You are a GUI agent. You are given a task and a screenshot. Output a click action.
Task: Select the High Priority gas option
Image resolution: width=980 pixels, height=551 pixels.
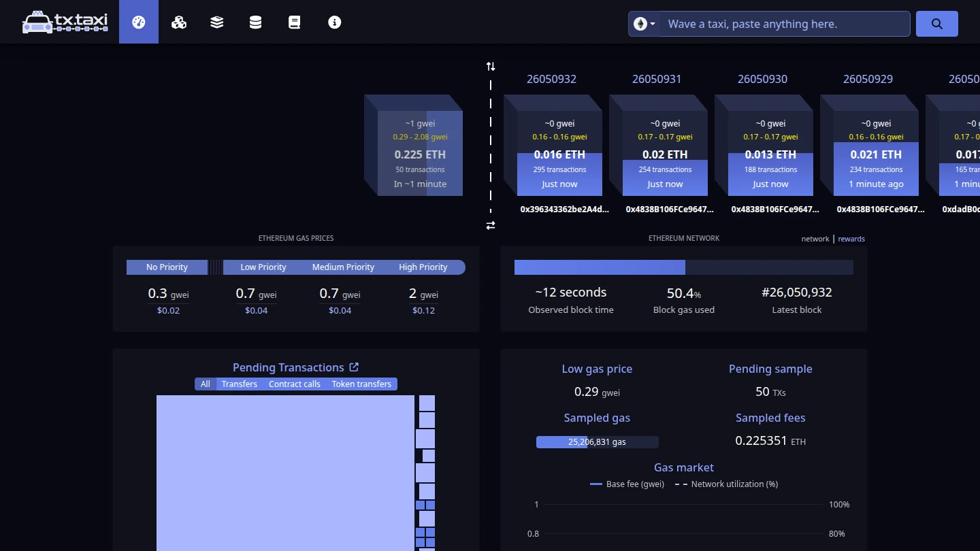click(x=423, y=267)
